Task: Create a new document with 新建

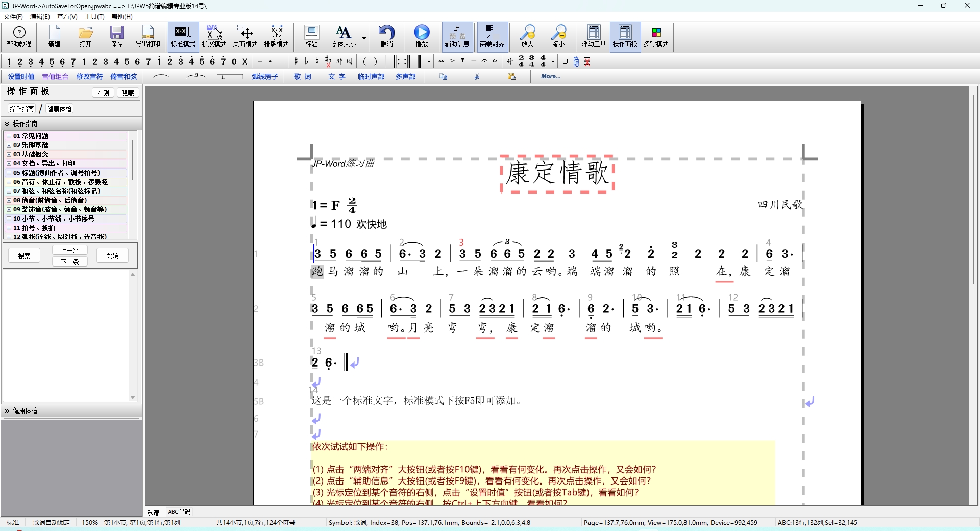Action: point(55,37)
